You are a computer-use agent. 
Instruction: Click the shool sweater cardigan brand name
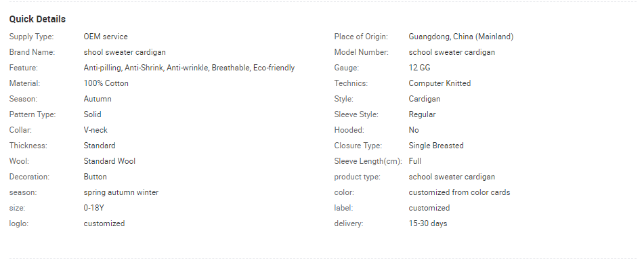pos(125,52)
